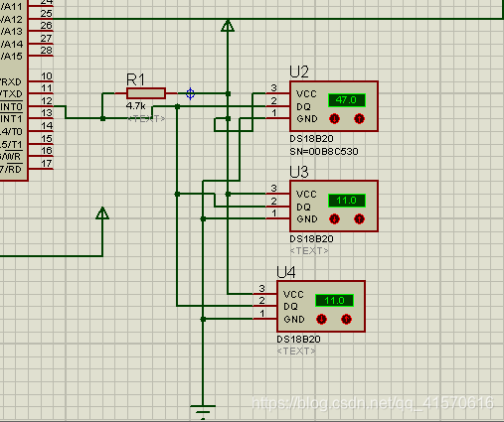Select the U2 component label
The image size is (504, 422).
click(299, 71)
